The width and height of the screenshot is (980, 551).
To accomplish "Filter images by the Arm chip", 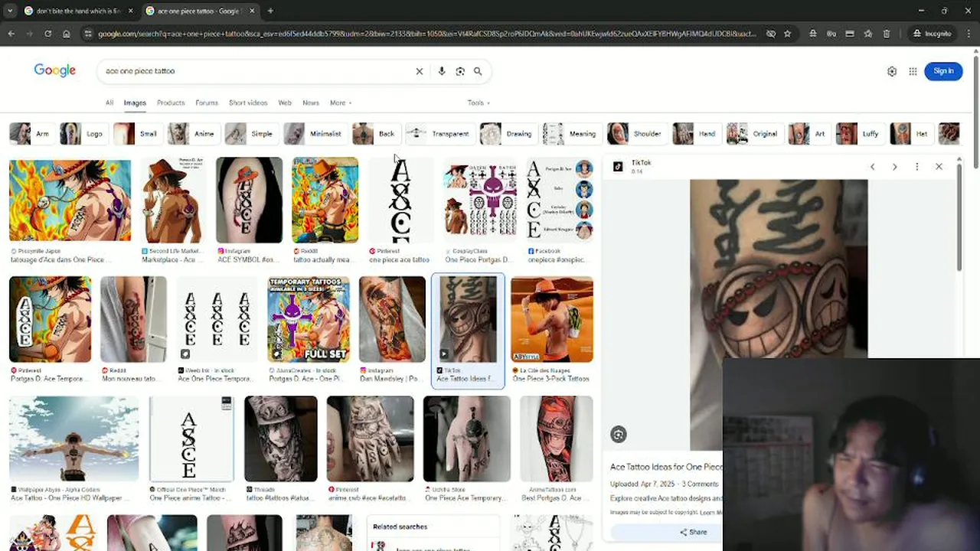I will [x=31, y=134].
